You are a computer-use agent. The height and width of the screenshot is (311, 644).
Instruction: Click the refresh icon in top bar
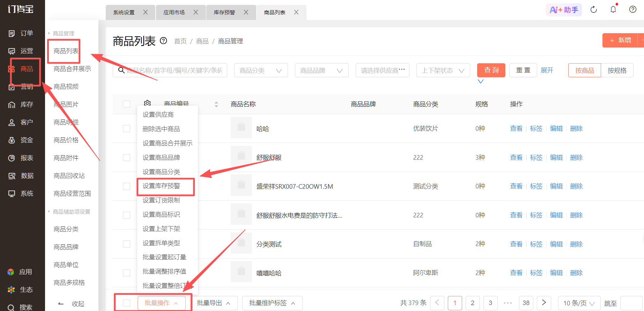point(594,9)
